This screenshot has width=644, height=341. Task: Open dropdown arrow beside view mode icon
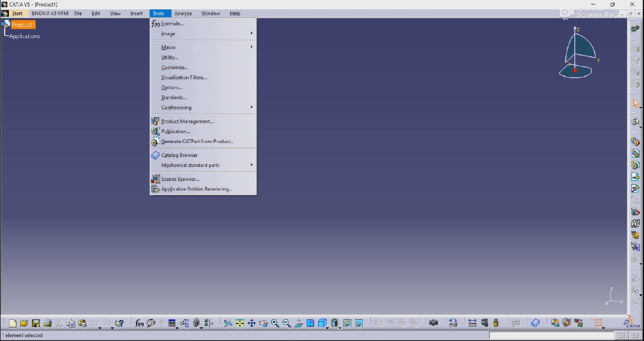coord(340,328)
